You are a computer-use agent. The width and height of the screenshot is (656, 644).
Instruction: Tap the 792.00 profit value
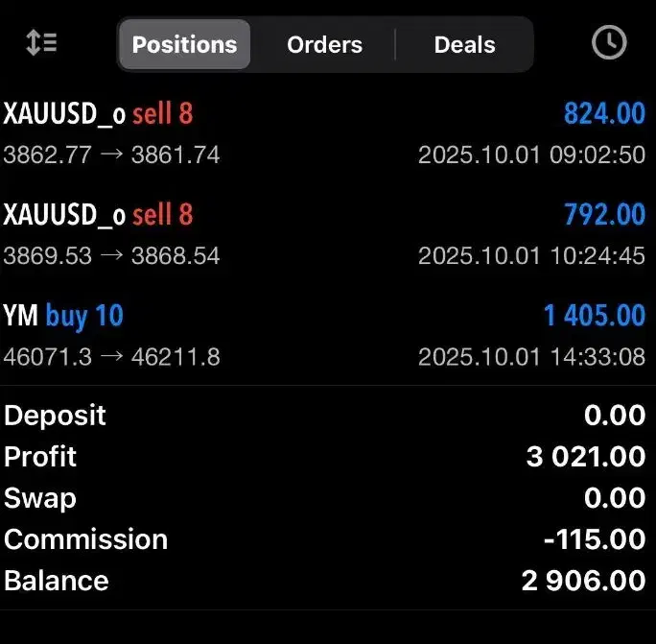point(604,214)
